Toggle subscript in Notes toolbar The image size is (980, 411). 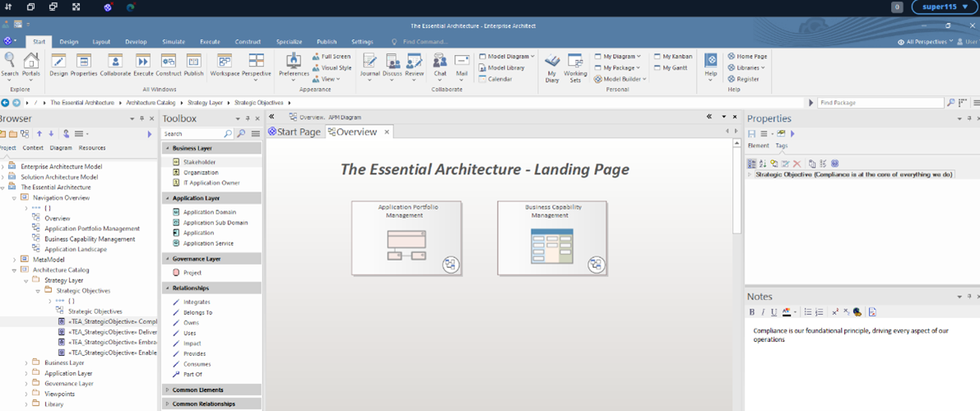[x=846, y=312]
